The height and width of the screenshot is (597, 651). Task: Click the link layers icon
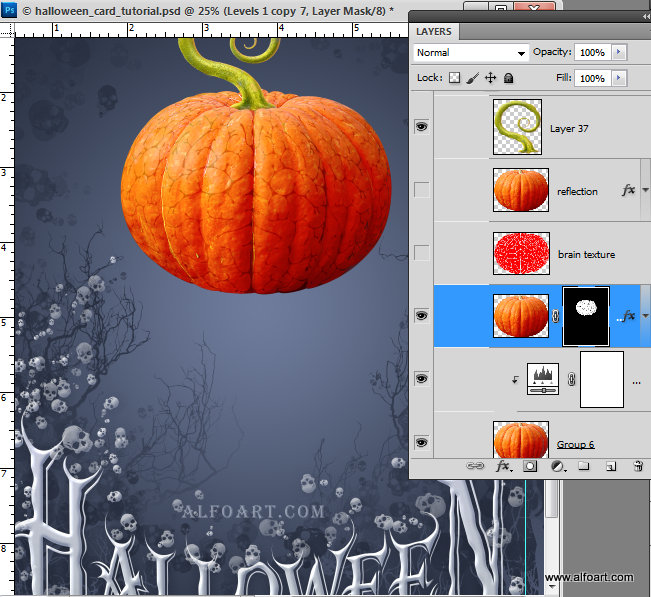pyautogui.click(x=477, y=466)
